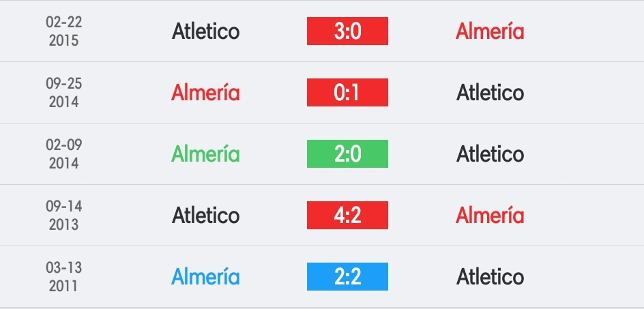Click the 09-25 2014 match date

[63, 93]
